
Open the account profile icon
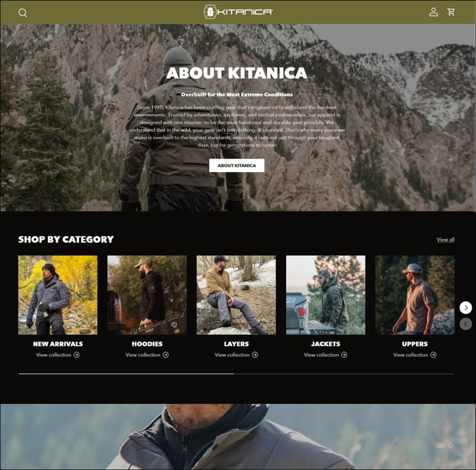(433, 12)
